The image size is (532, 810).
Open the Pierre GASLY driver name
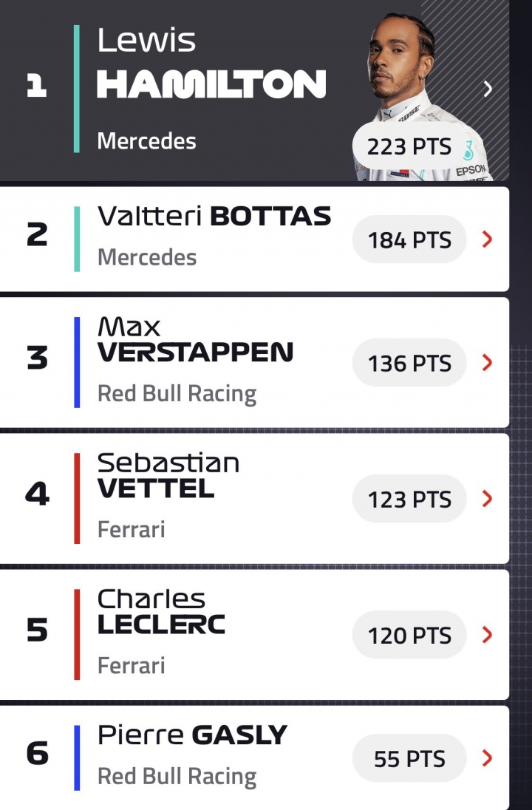pyautogui.click(x=192, y=735)
